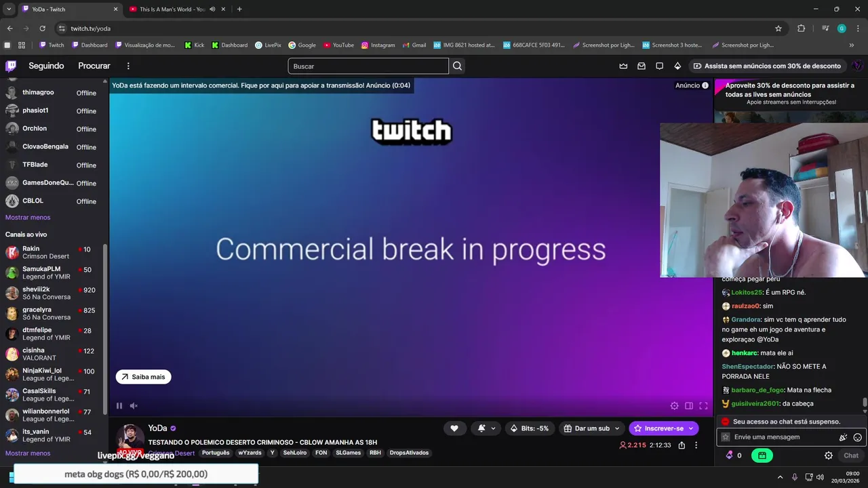Open Lokitos25's username in chat
The image size is (868, 488).
tap(747, 293)
